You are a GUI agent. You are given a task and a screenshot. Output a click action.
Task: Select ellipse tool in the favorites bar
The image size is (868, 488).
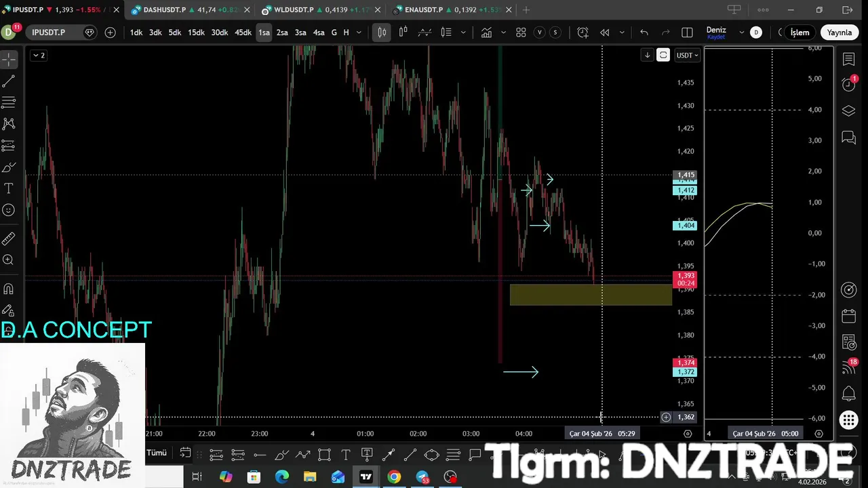point(431,454)
